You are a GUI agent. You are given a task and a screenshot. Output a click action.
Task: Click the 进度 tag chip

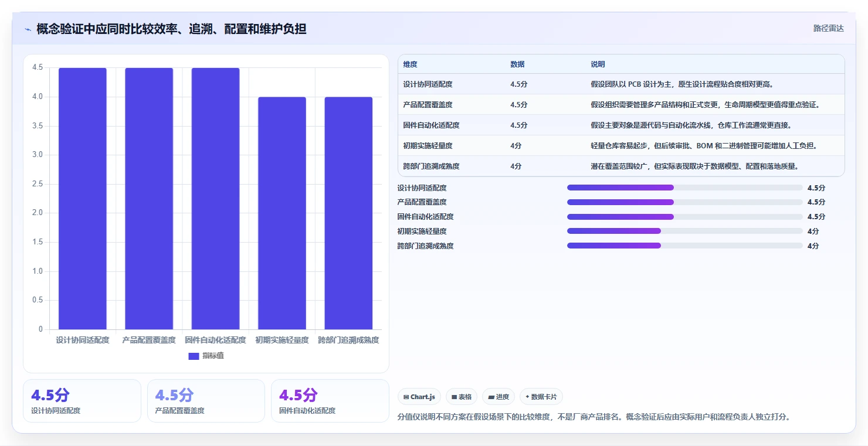[x=499, y=397]
